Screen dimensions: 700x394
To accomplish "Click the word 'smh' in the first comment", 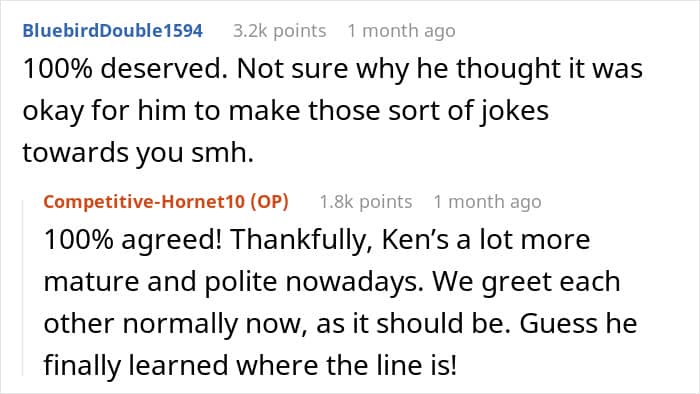I will pos(219,153).
